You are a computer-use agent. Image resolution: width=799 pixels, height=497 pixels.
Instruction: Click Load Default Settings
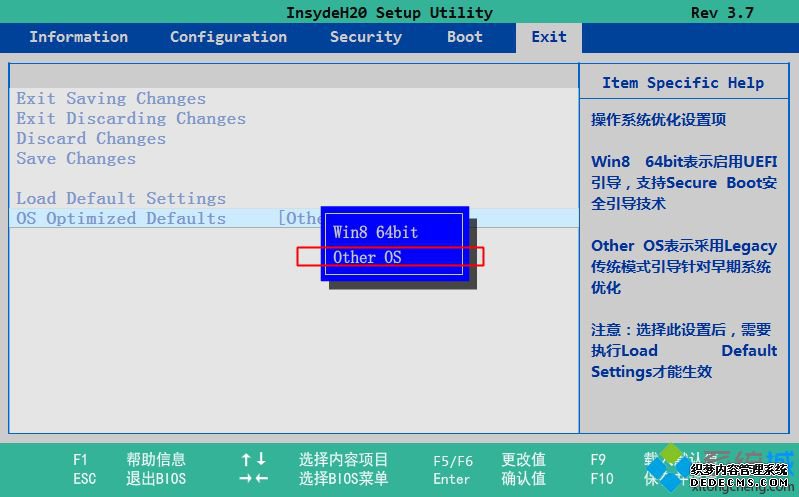[121, 198]
